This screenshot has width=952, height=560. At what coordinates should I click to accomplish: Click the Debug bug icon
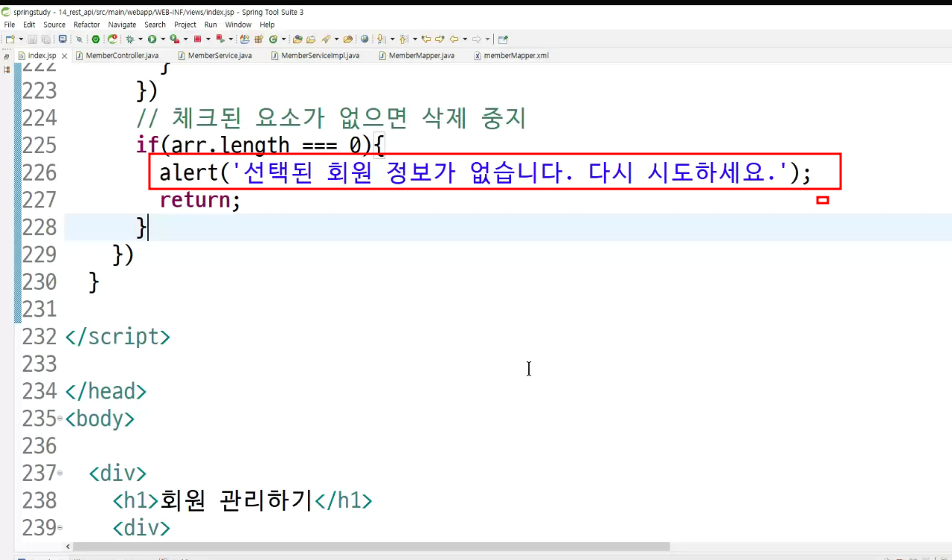coord(130,39)
